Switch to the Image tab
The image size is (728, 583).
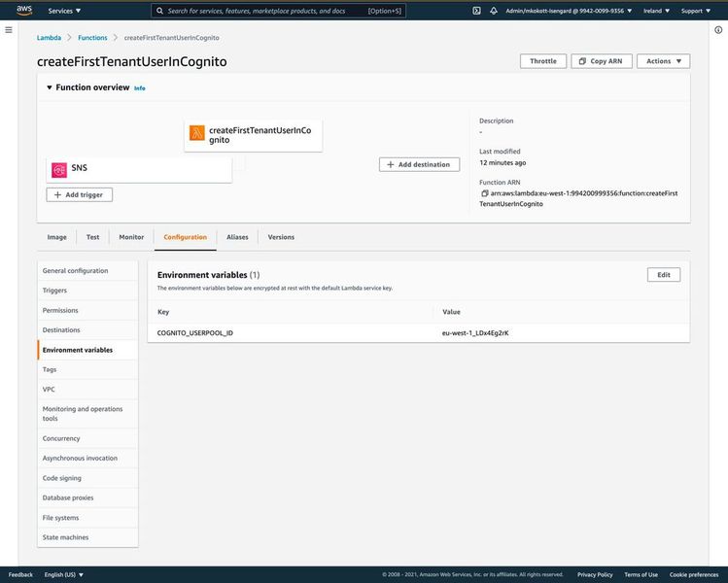[x=56, y=237]
